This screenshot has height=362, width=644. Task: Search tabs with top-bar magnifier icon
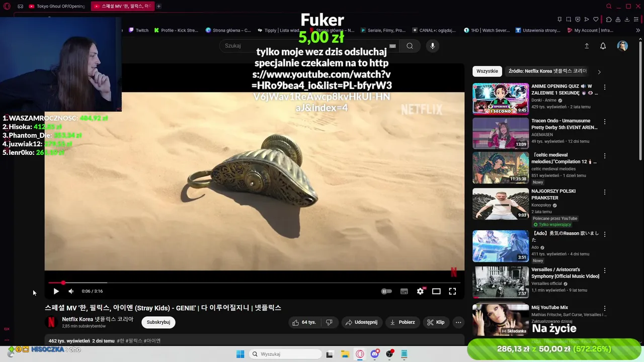point(609,6)
